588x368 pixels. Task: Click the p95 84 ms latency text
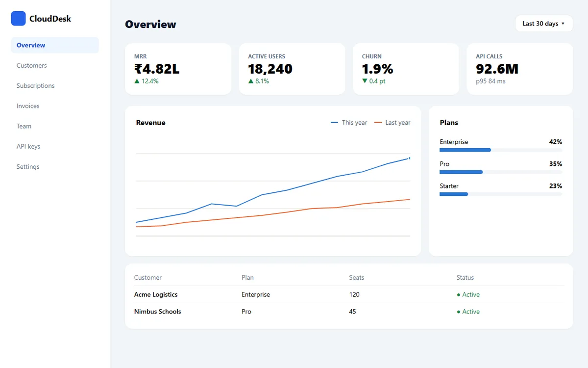tap(490, 81)
